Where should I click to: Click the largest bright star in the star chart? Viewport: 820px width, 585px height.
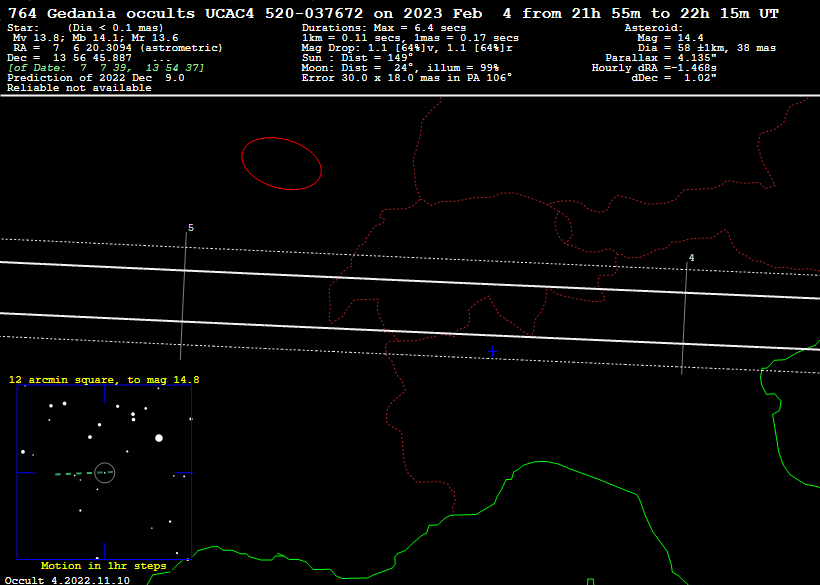[x=159, y=438]
